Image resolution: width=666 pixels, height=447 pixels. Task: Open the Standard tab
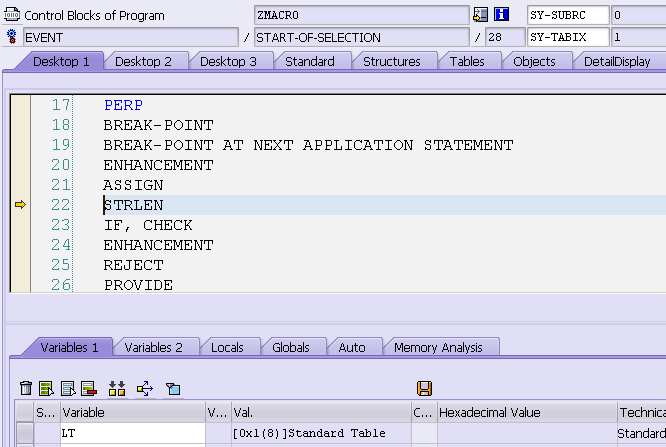click(310, 62)
